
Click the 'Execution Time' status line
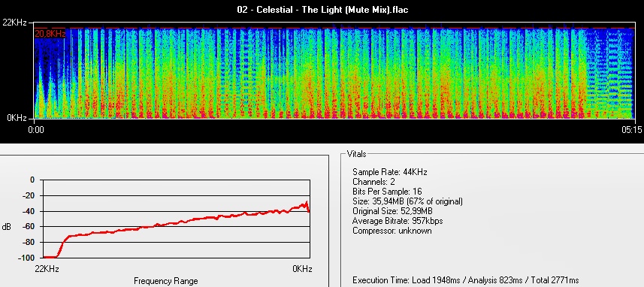click(x=466, y=280)
